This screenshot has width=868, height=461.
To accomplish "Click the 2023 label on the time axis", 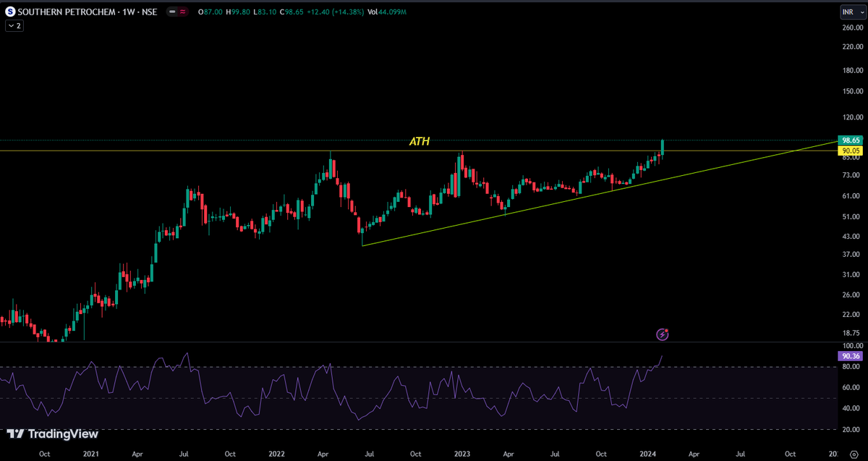I will tap(461, 454).
